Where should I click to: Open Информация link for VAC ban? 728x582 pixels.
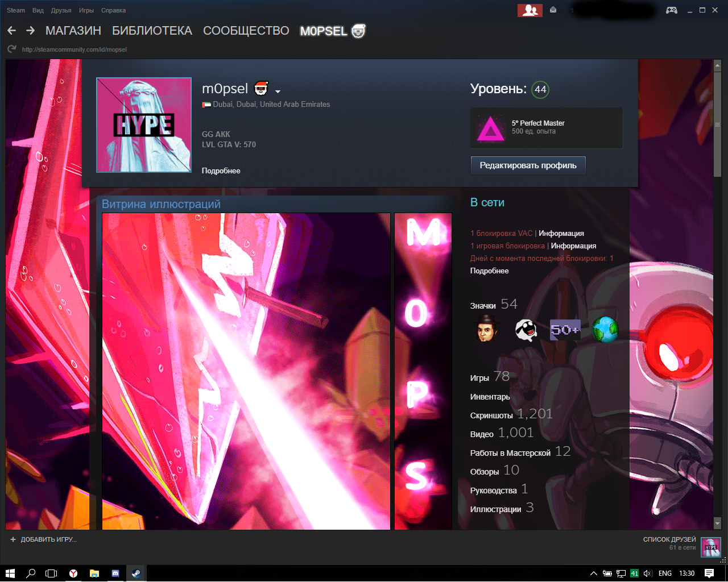point(561,233)
